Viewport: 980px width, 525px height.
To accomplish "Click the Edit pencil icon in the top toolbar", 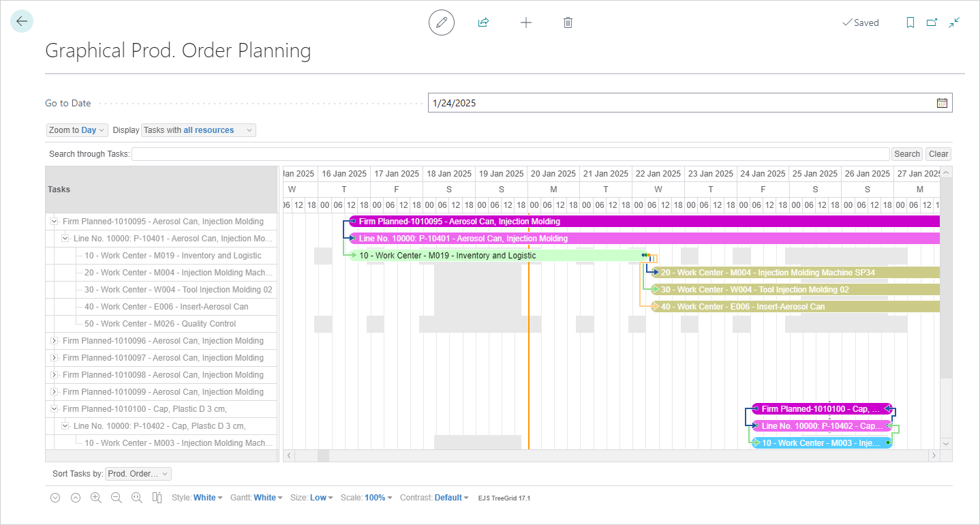I will pyautogui.click(x=441, y=22).
